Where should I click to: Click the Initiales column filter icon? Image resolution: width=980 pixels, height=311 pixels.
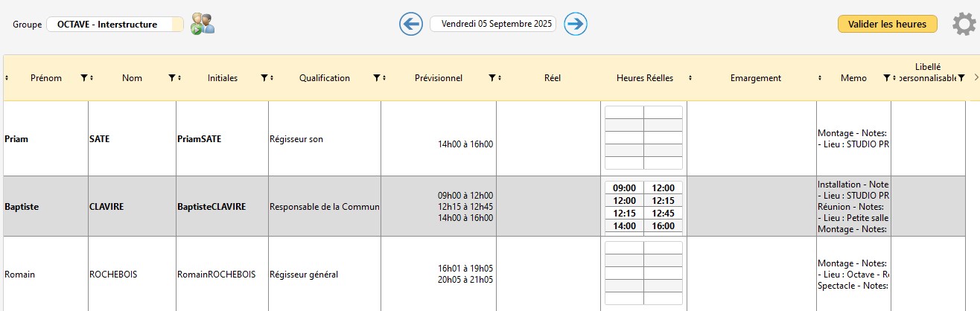pyautogui.click(x=264, y=78)
